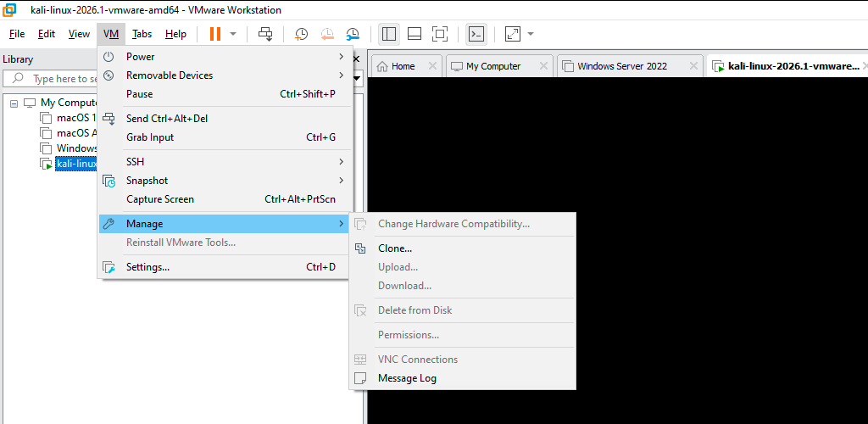Open the power options dropdown arrow
The width and height of the screenshot is (868, 424).
click(x=233, y=34)
